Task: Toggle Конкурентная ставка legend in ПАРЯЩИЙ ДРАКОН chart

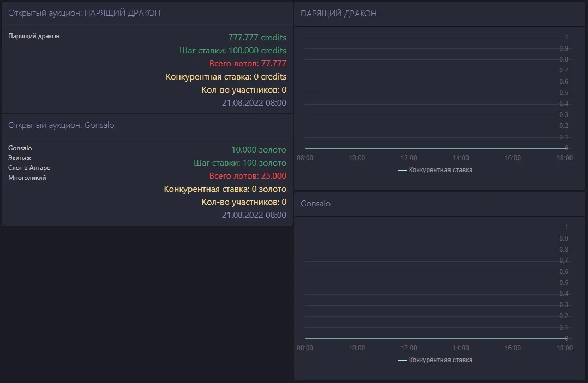Action: tap(440, 170)
